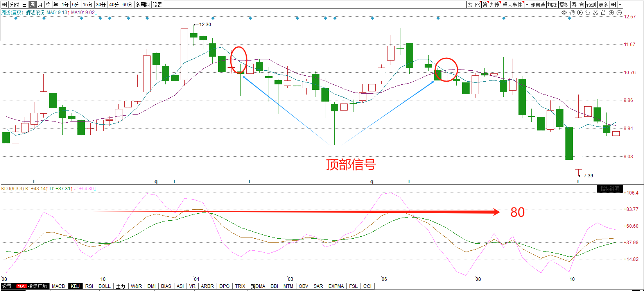
Task: Select the hand pan tool icon
Action: [x=572, y=12]
